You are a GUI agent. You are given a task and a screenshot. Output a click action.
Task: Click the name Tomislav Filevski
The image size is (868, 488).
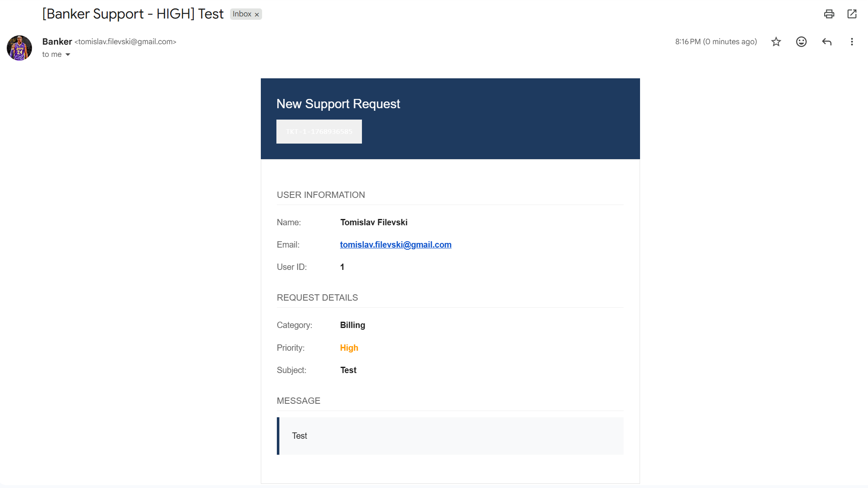click(373, 222)
